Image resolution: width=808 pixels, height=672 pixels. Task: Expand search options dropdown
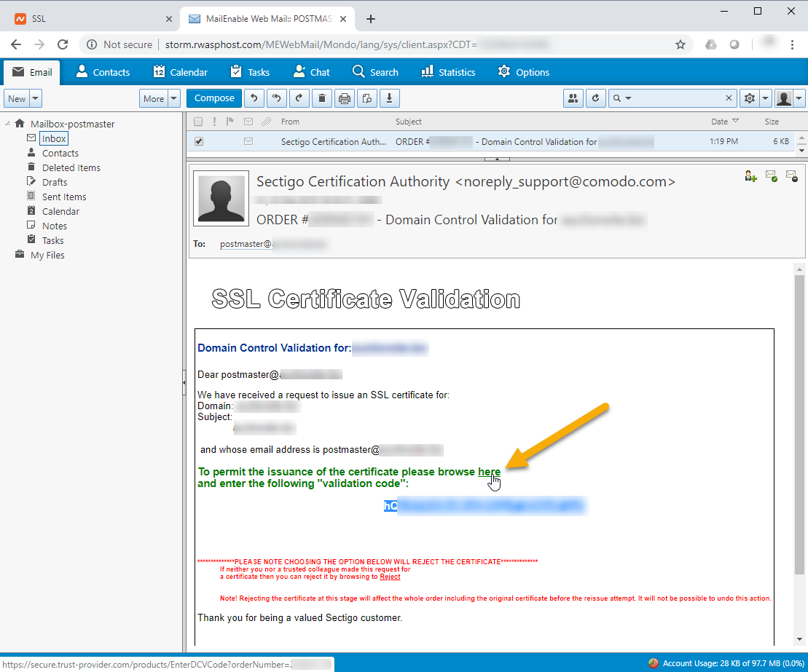coord(628,98)
